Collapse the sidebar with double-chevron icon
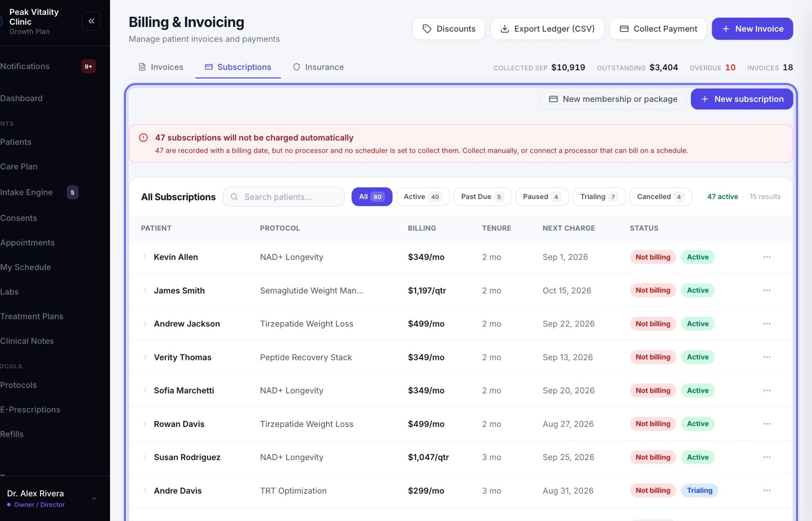812x521 pixels. [x=91, y=21]
